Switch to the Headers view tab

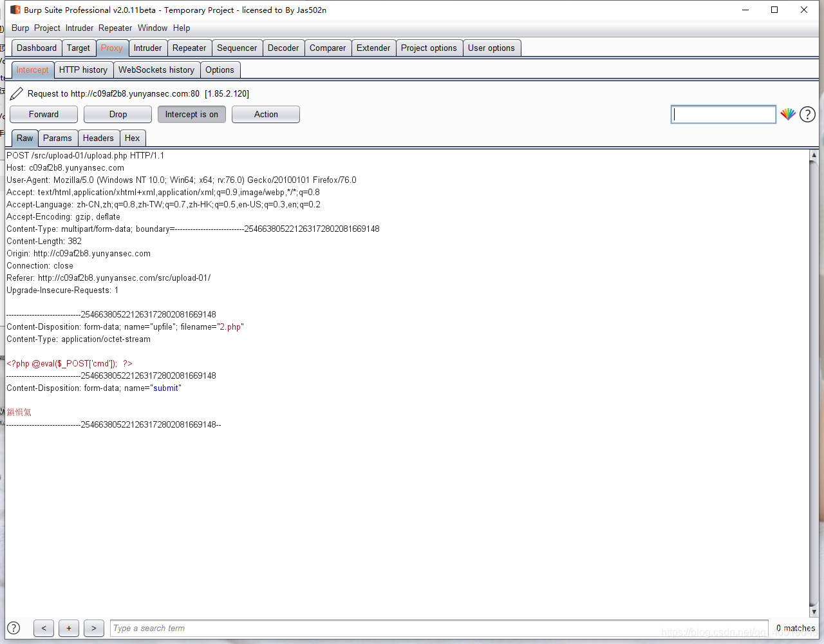(x=98, y=138)
